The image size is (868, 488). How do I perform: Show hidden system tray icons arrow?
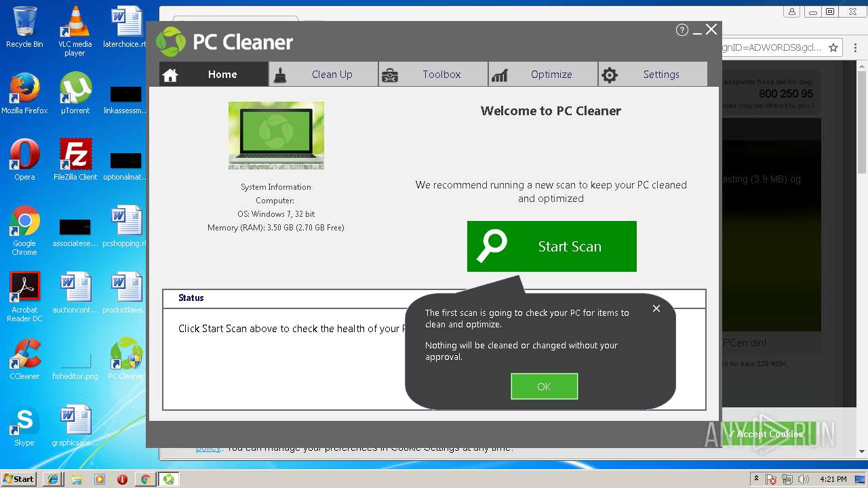coord(756,479)
